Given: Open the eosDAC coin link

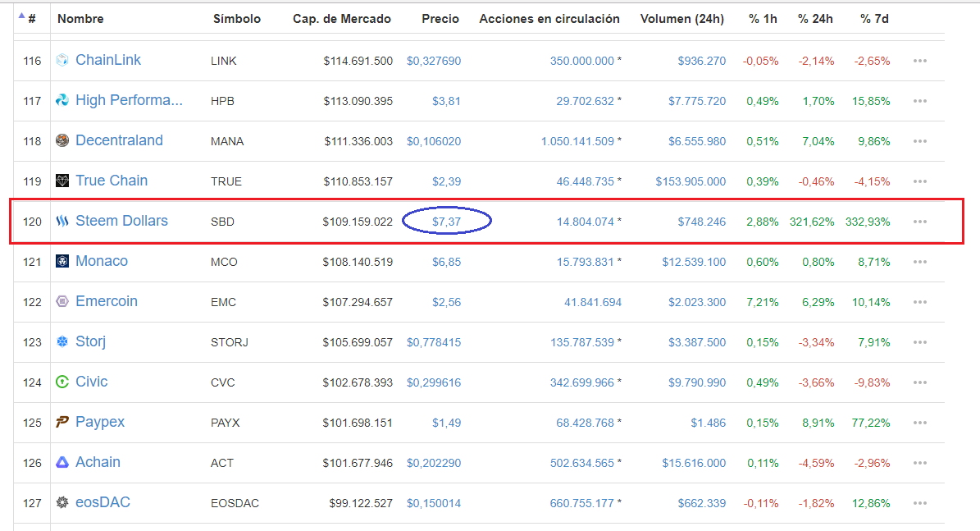Looking at the screenshot, I should pyautogui.click(x=103, y=502).
